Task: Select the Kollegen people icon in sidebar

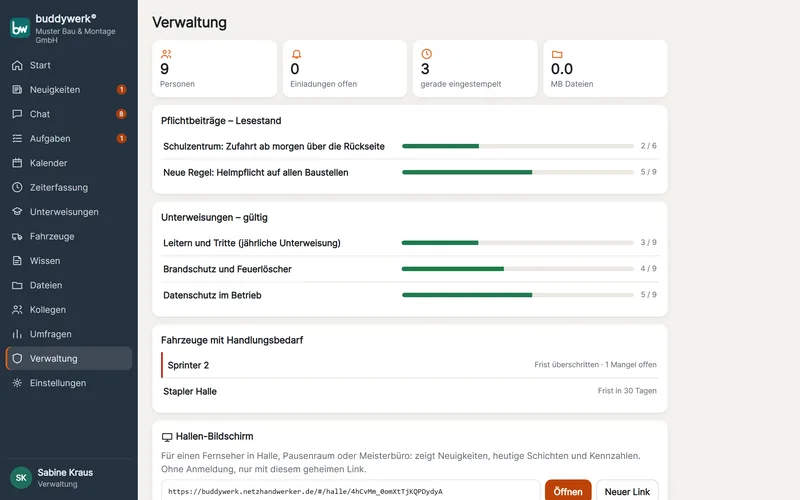Action: (x=17, y=310)
